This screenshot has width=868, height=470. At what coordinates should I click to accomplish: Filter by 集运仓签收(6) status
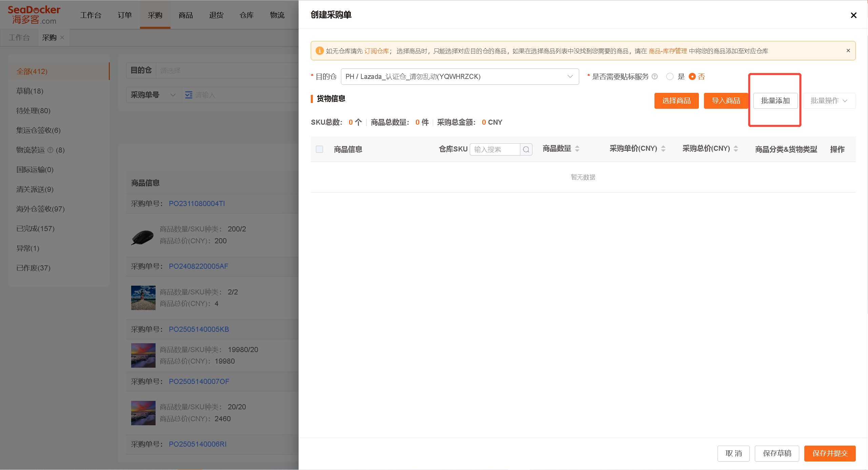coord(59,130)
